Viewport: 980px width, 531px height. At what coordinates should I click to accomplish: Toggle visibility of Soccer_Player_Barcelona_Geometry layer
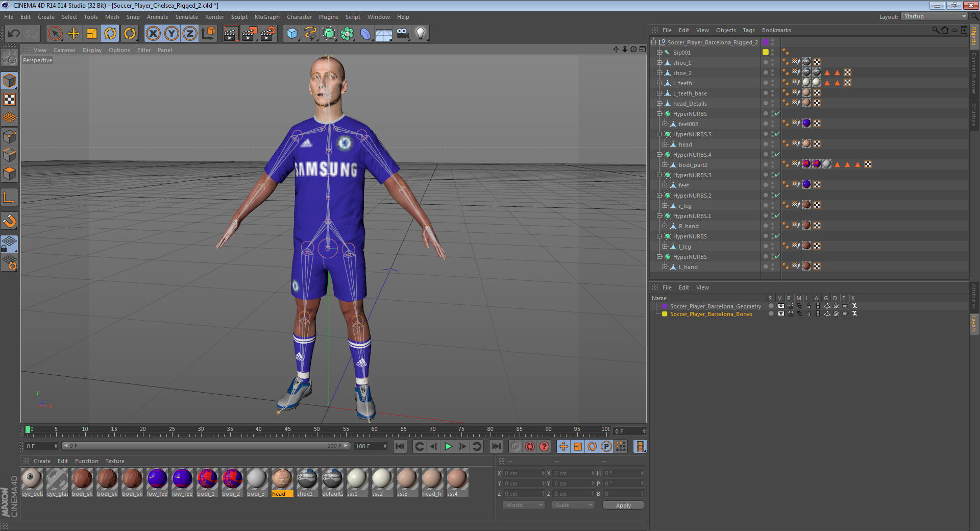click(781, 306)
